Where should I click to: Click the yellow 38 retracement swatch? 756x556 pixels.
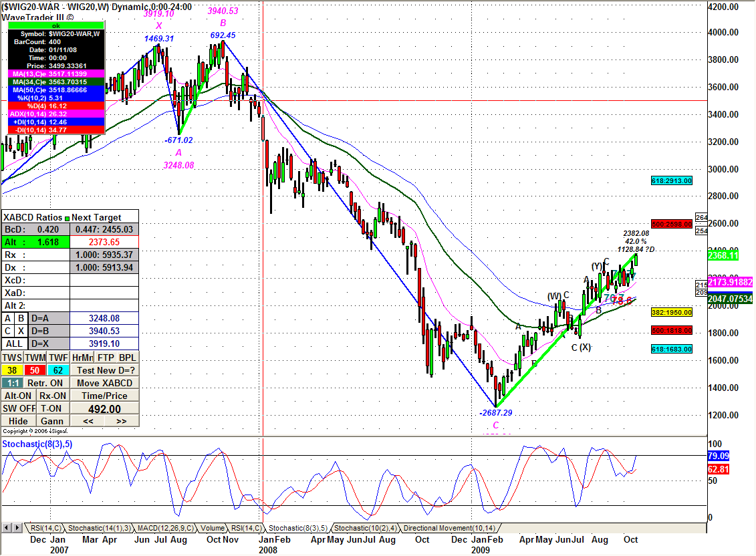click(x=11, y=370)
